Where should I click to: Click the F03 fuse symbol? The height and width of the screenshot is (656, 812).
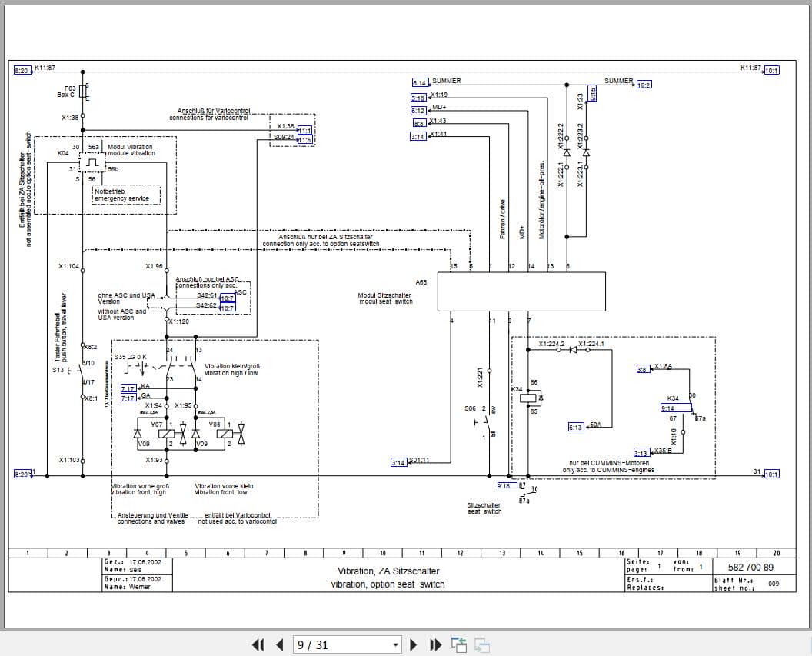click(83, 92)
